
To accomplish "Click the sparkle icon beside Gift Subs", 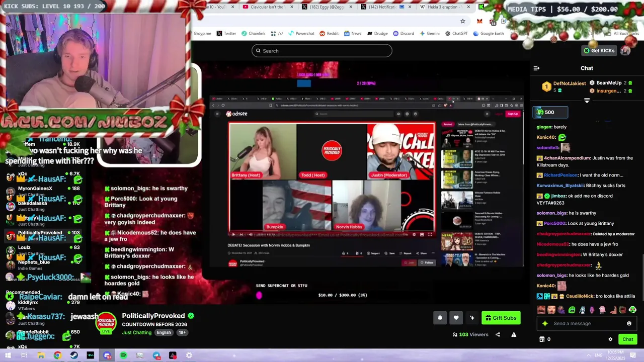I will [x=472, y=318].
